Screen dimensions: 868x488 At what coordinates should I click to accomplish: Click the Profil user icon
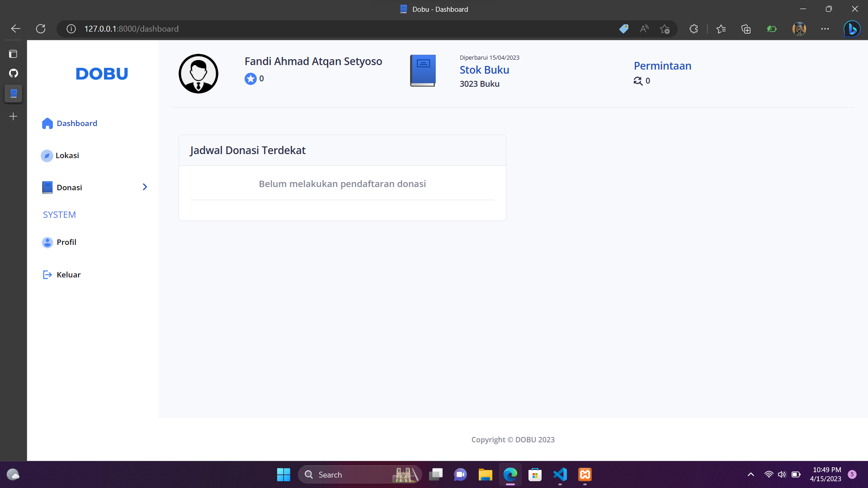click(x=47, y=242)
